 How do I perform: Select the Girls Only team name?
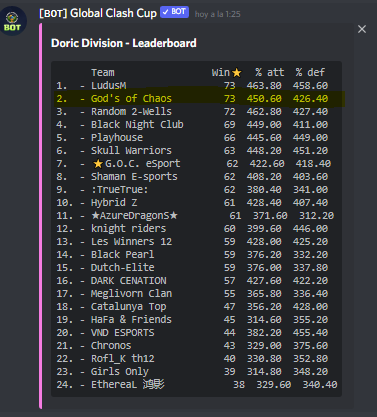click(x=120, y=371)
